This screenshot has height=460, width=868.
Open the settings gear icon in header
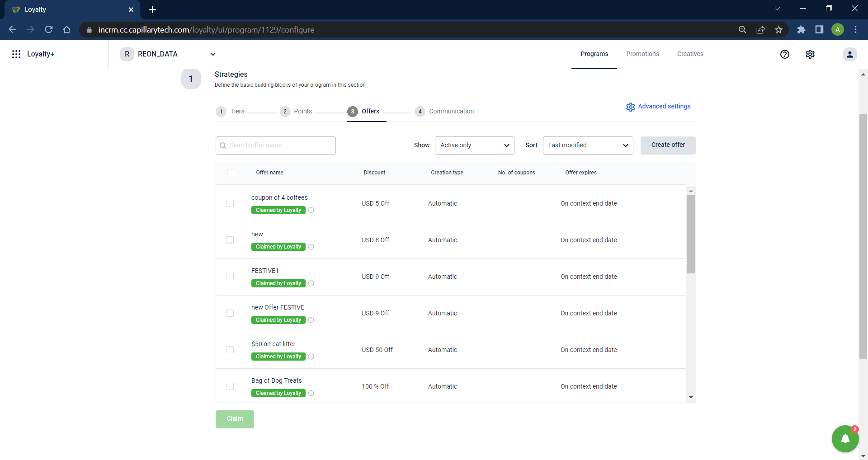click(810, 54)
